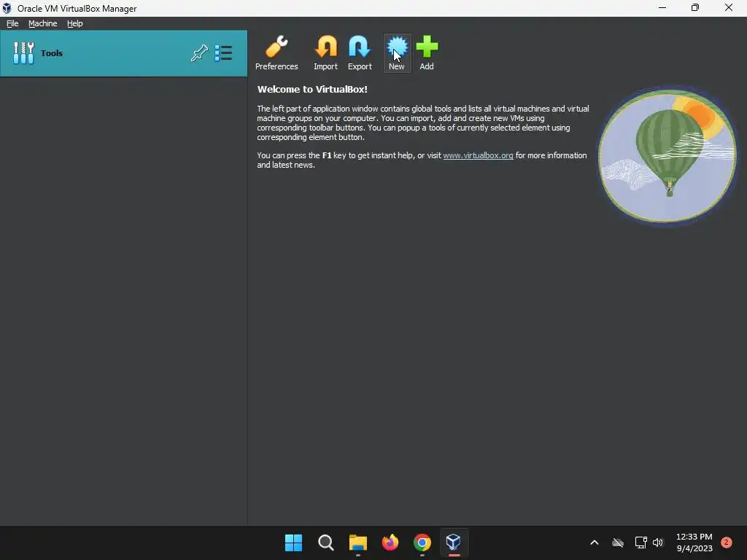Open the Machine menu
This screenshot has width=747, height=560.
pyautogui.click(x=43, y=23)
